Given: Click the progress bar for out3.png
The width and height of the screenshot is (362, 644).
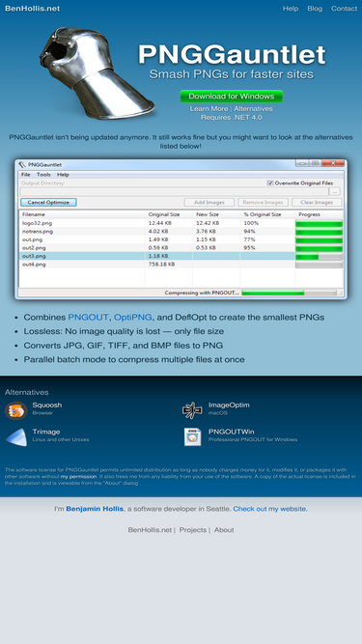Looking at the screenshot, I should click(x=319, y=256).
